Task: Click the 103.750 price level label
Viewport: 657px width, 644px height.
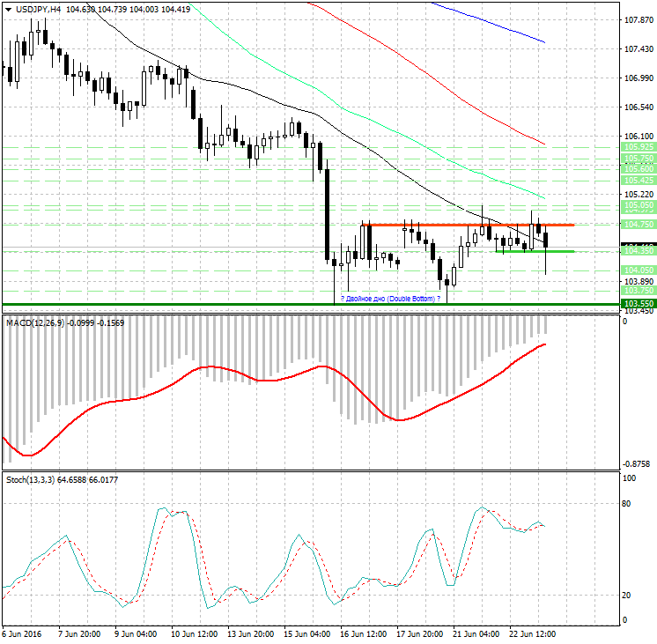Action: (639, 291)
